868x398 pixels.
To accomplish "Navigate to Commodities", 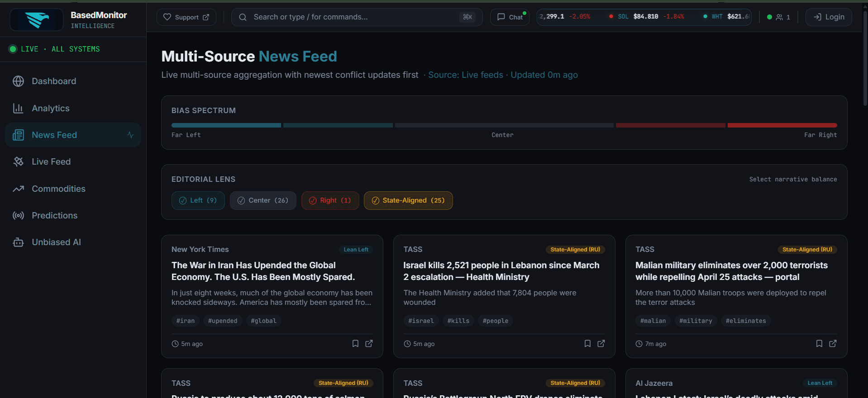I will click(73, 189).
